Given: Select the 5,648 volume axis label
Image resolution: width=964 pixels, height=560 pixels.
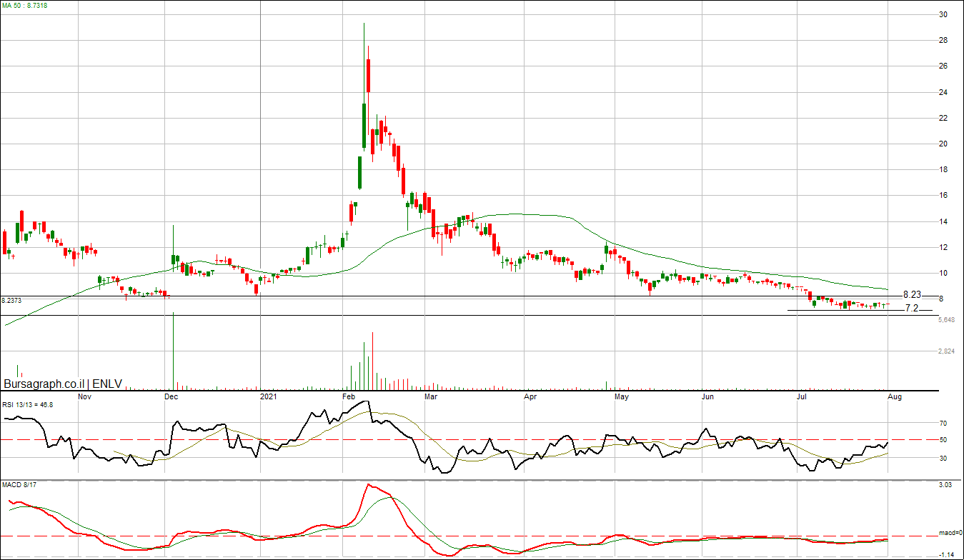Looking at the screenshot, I should [x=947, y=320].
